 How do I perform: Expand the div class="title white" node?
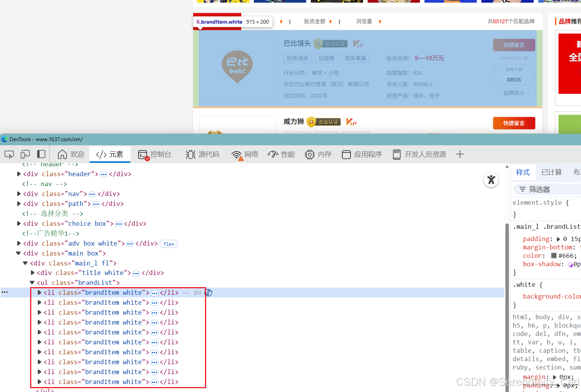32,273
